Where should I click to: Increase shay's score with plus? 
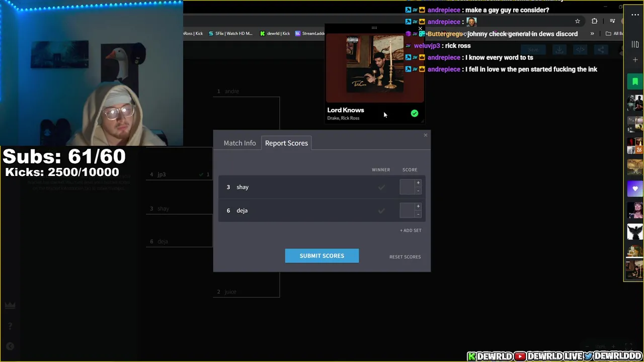(x=418, y=183)
